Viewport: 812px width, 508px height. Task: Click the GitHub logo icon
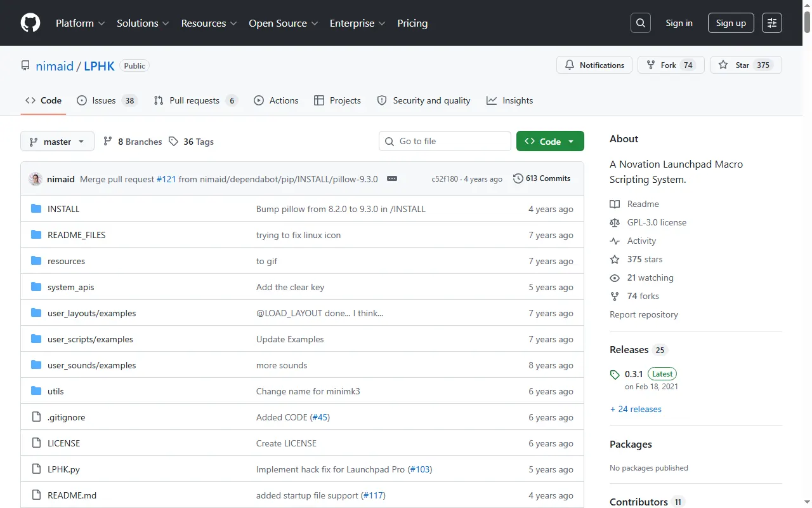[30, 23]
